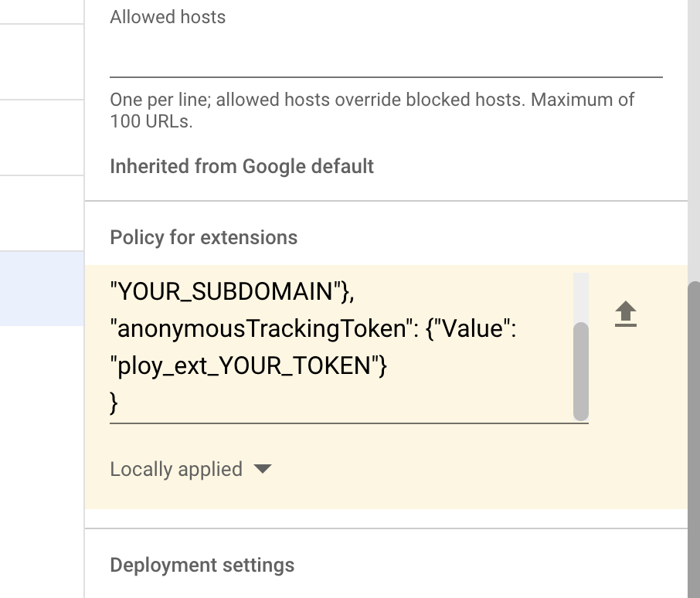The height and width of the screenshot is (598, 700).
Task: Click the policy text area scrollbar track above thumb
Action: click(x=581, y=296)
